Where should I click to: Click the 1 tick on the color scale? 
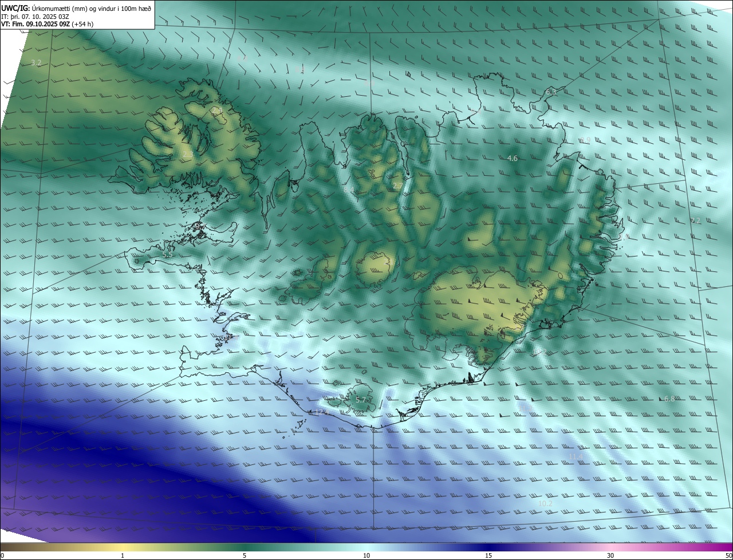point(123,555)
